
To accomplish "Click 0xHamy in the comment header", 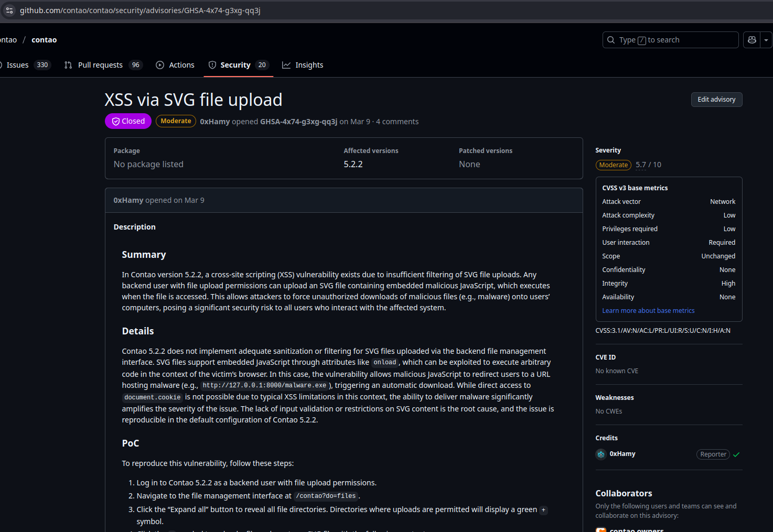I will coord(128,200).
